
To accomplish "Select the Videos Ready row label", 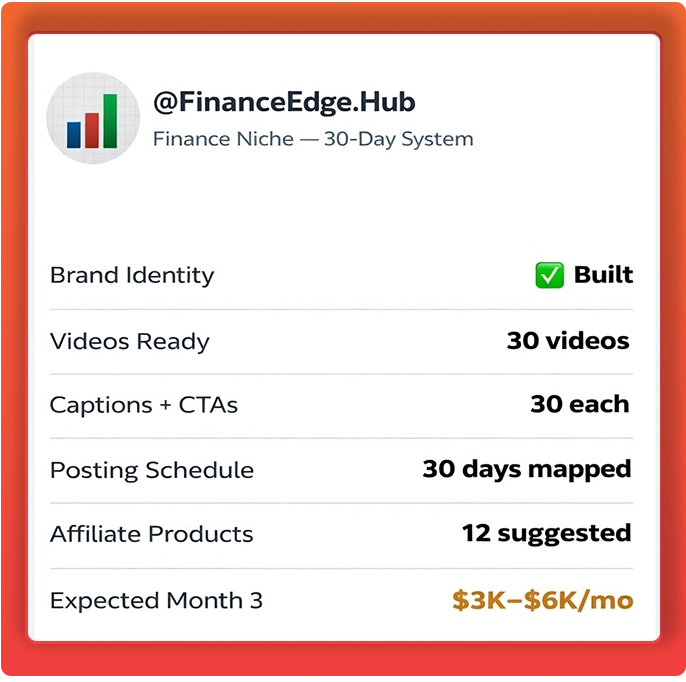I will pos(130,341).
